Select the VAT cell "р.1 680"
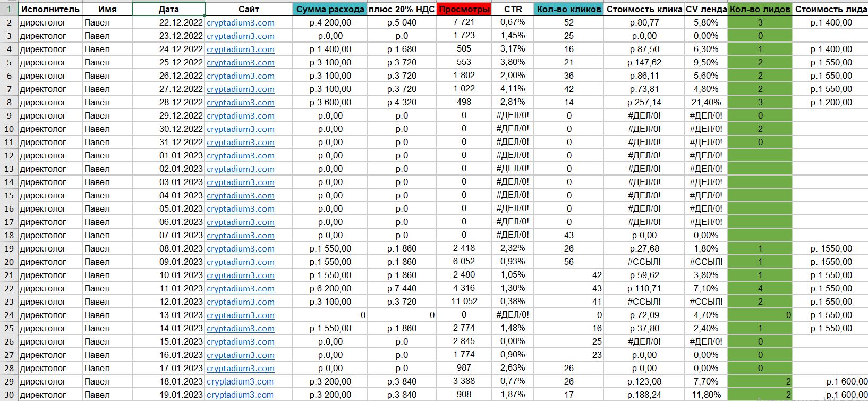This screenshot has height=401, width=868. [402, 49]
